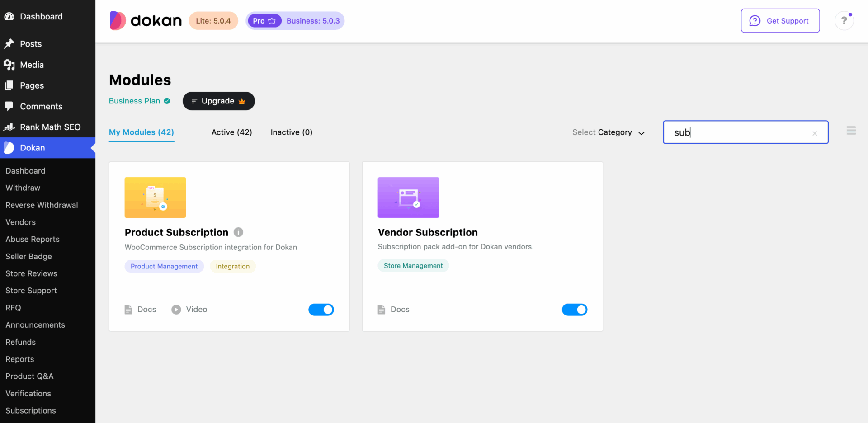Open Vendor Subscription module thumbnail
Screen dimensions: 868x423
pos(408,197)
